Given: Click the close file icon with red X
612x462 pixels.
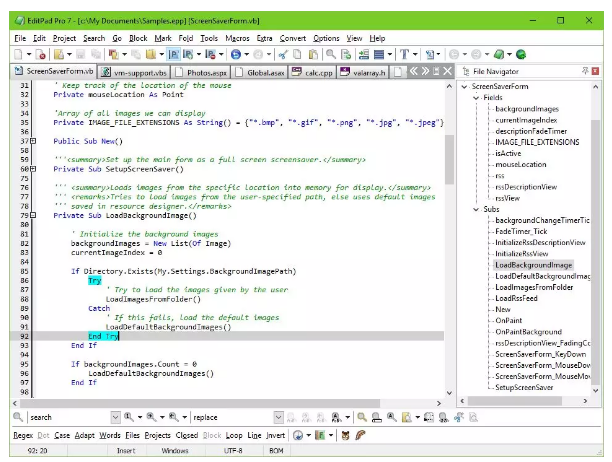Looking at the screenshot, I should tap(40, 54).
